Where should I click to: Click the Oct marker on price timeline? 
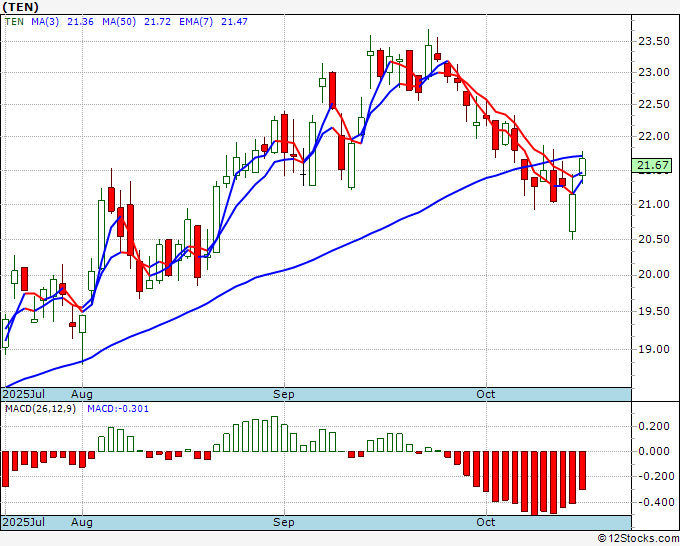pos(486,394)
